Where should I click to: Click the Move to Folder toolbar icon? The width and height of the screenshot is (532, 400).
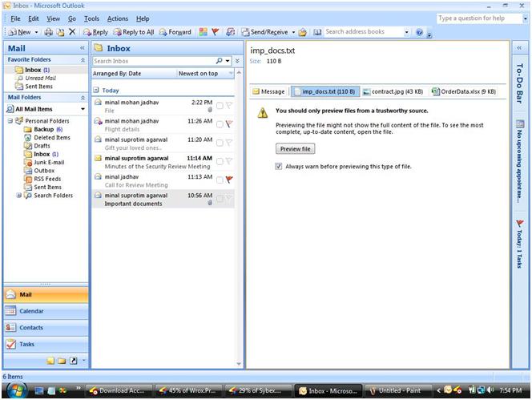coord(60,32)
